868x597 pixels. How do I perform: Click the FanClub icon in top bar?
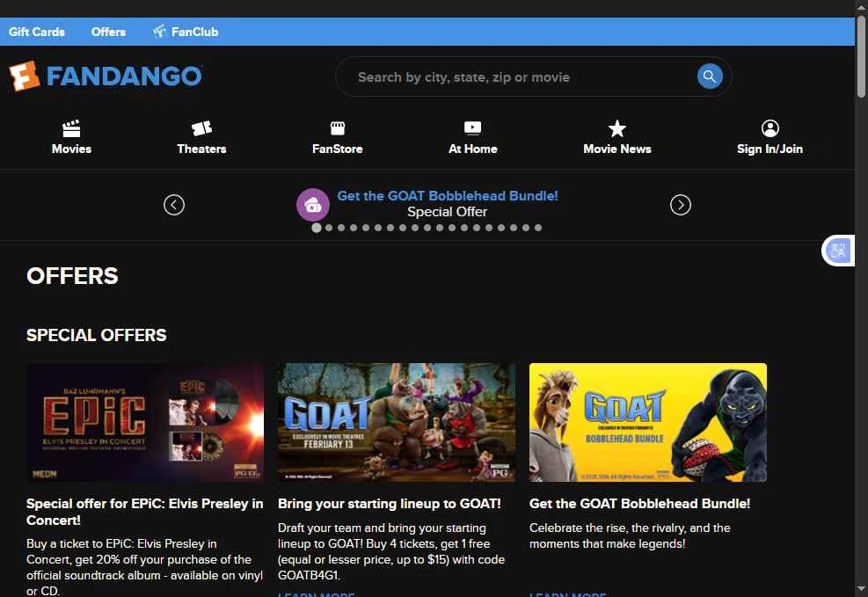(159, 31)
